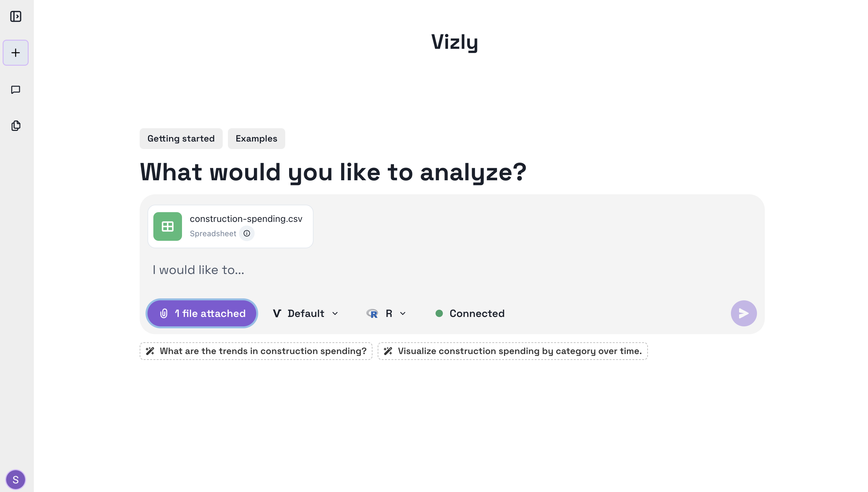Viewport: 868px width, 492px height.
Task: Open the S user avatar menu
Action: point(16,480)
